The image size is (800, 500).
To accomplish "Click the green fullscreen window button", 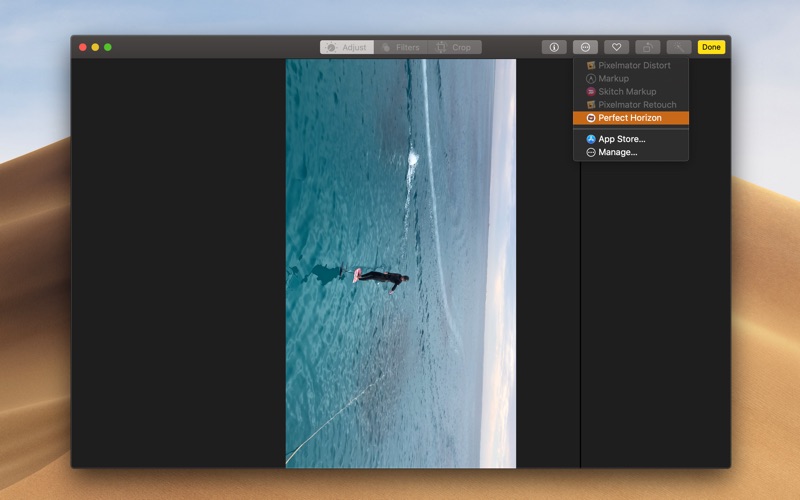I will [x=108, y=47].
